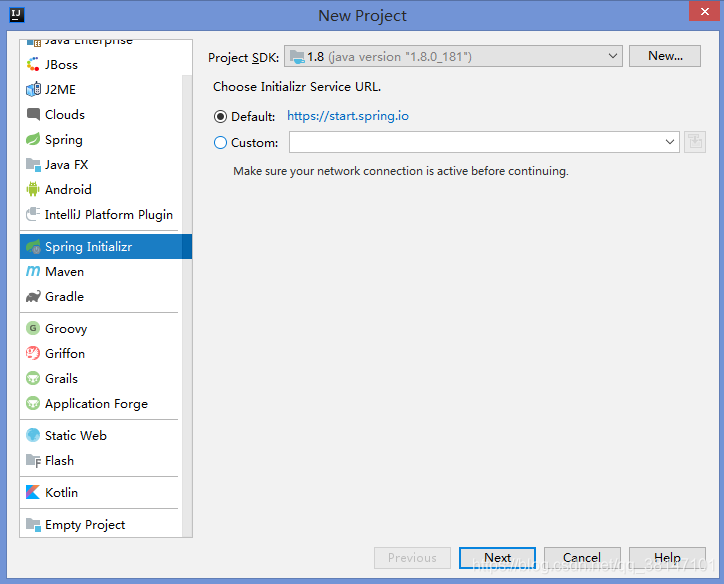Click the Next button

click(497, 558)
